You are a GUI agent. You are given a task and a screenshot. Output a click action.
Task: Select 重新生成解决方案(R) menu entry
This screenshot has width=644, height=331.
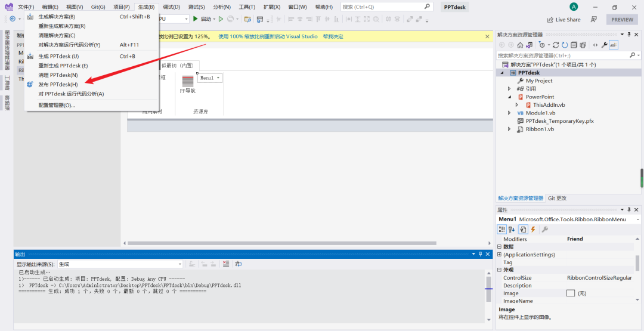pos(91,26)
